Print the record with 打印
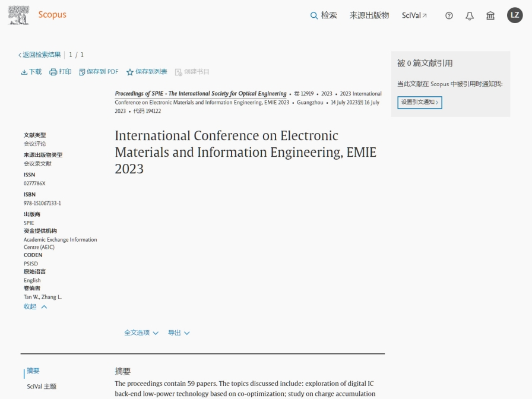The height and width of the screenshot is (399, 532). [61, 72]
